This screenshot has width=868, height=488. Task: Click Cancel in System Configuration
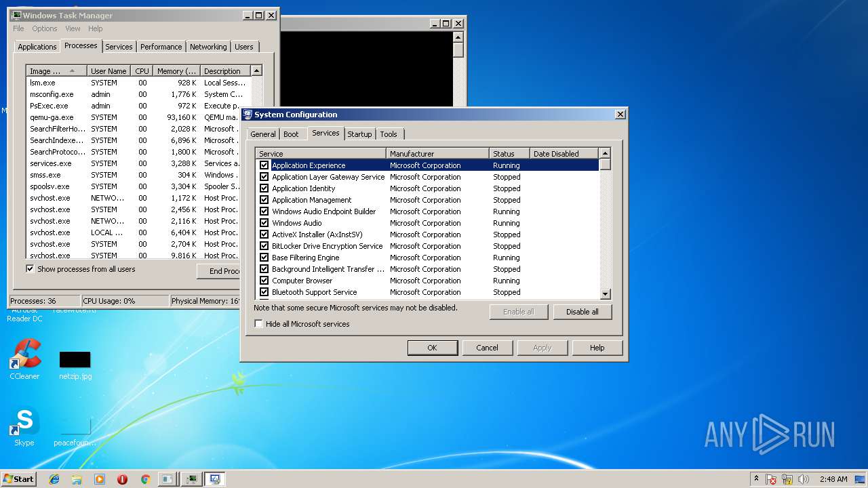tap(487, 348)
